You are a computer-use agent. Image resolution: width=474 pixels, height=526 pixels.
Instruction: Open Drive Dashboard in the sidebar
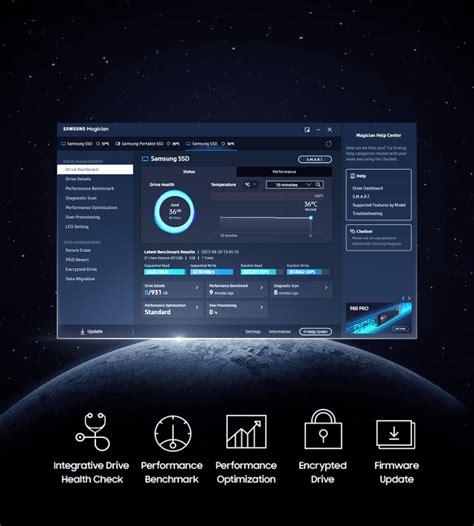95,169
